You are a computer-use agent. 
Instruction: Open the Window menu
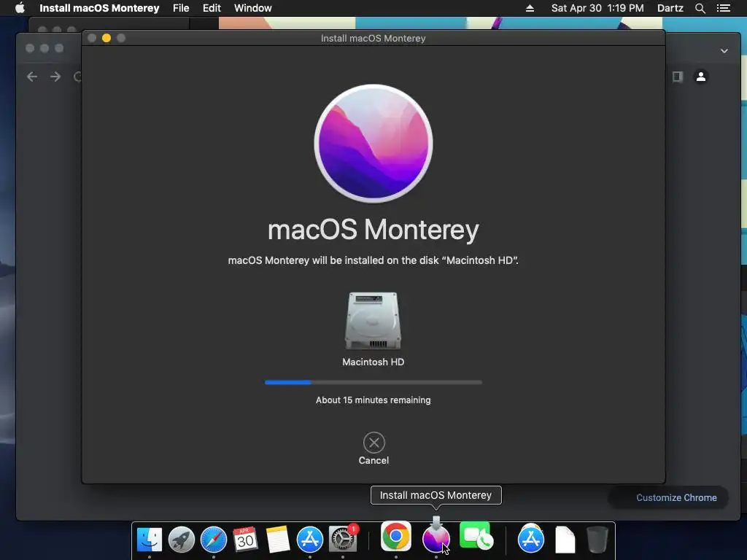point(253,8)
